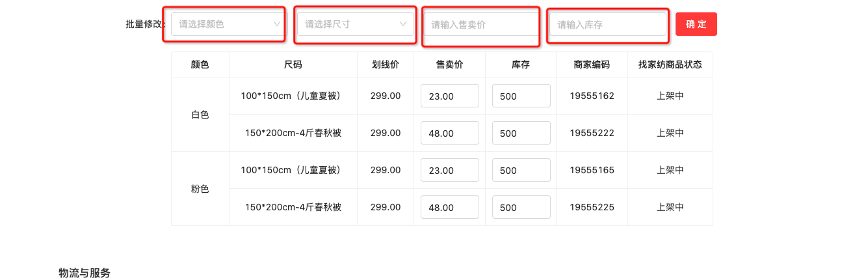Image resolution: width=868 pixels, height=280 pixels.
Task: Focus the 请输入售卖价 batch price field
Action: coord(482,24)
